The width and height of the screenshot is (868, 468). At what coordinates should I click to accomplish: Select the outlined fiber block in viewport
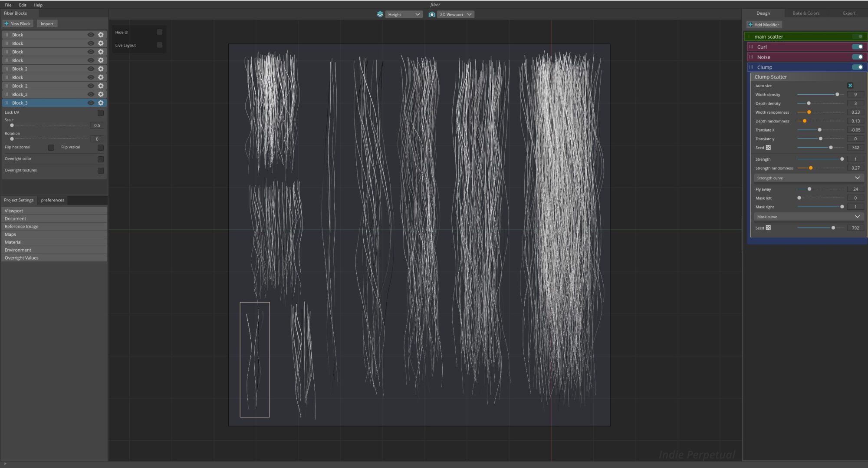pyautogui.click(x=255, y=359)
